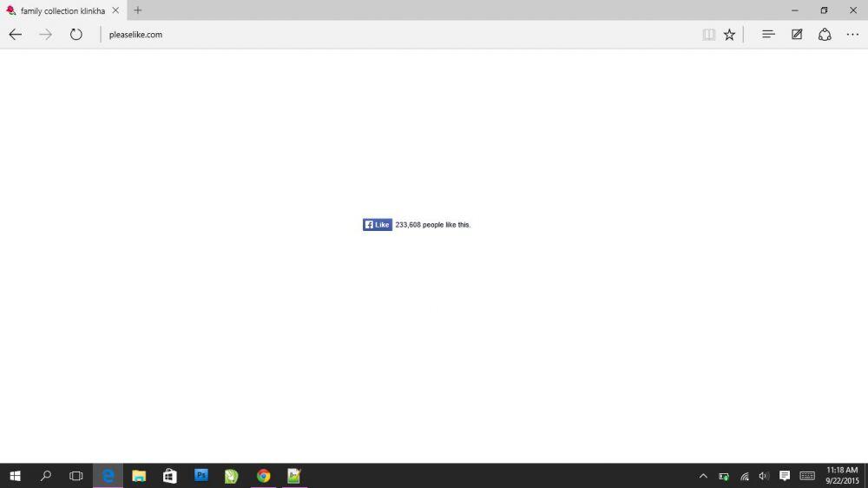868x488 pixels.
Task: Open the green CorelDRAW taskbar icon
Action: click(232, 476)
